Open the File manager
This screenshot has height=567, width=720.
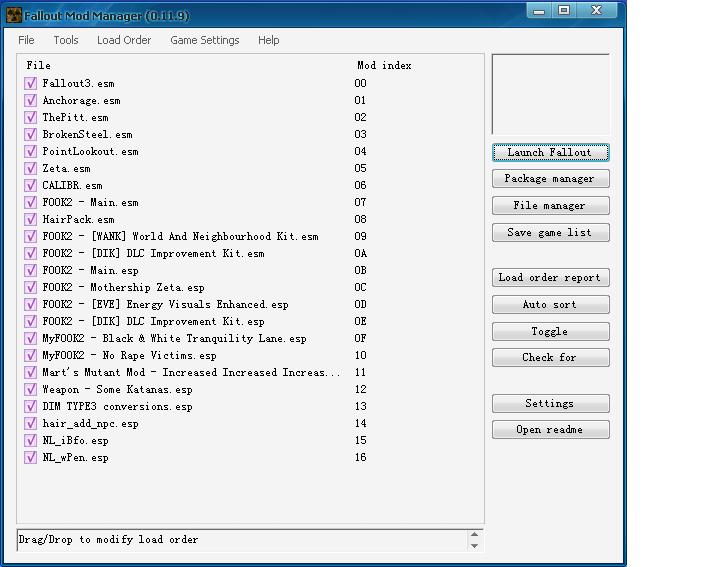551,206
